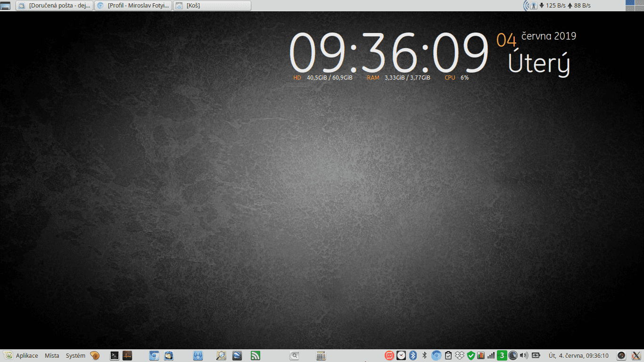644x362 pixels.
Task: Launch the Google Earth globe icon
Action: [x=237, y=355]
